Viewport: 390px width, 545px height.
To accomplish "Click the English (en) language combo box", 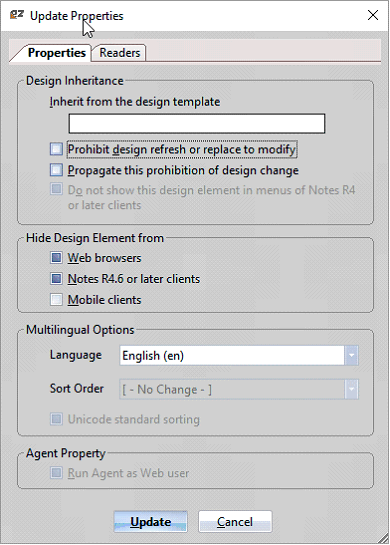I will 239,355.
